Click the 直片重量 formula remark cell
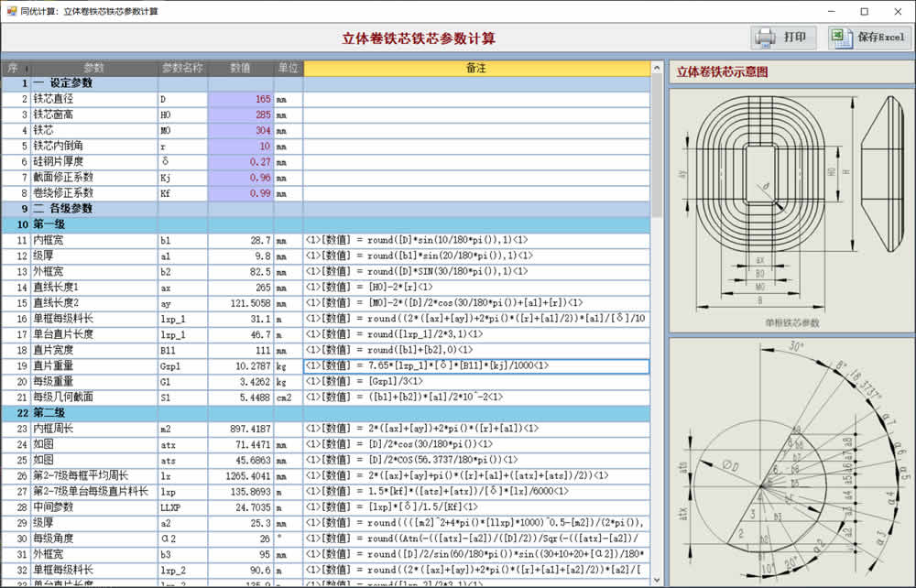Viewport: 916px width, 588px height. [476, 365]
